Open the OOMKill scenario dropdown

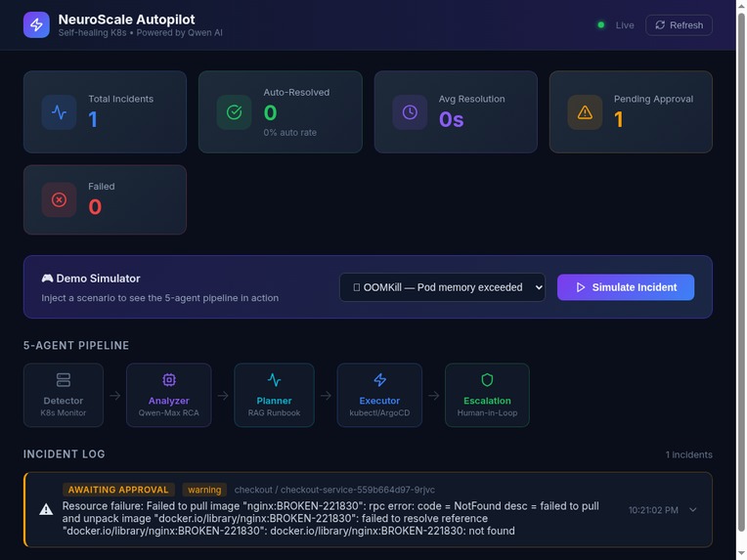point(442,287)
